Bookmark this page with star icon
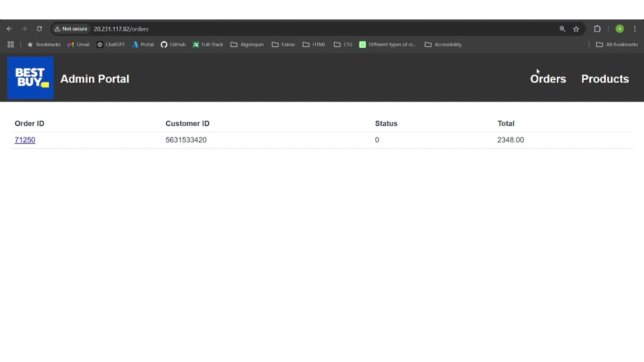The image size is (644, 362). 576,29
